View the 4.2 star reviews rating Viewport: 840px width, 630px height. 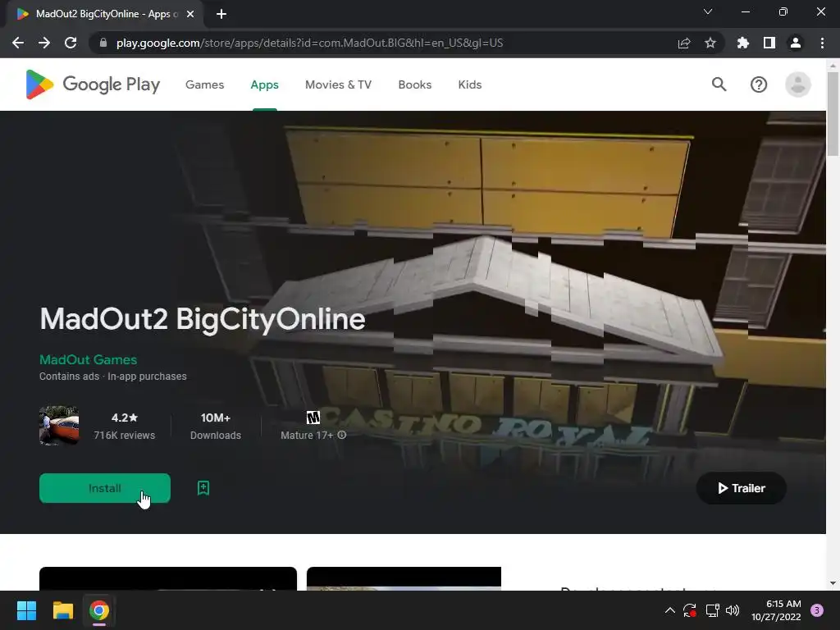coord(125,426)
